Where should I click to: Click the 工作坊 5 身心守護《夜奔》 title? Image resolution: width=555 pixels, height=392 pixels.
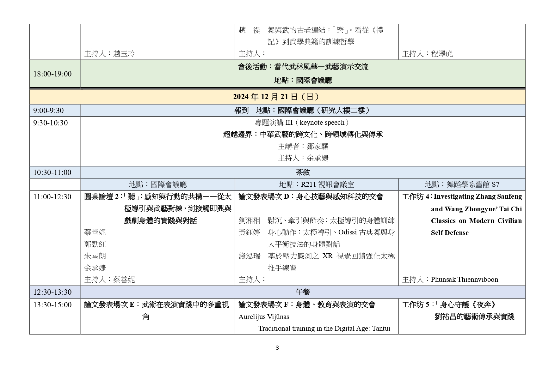tap(462, 311)
